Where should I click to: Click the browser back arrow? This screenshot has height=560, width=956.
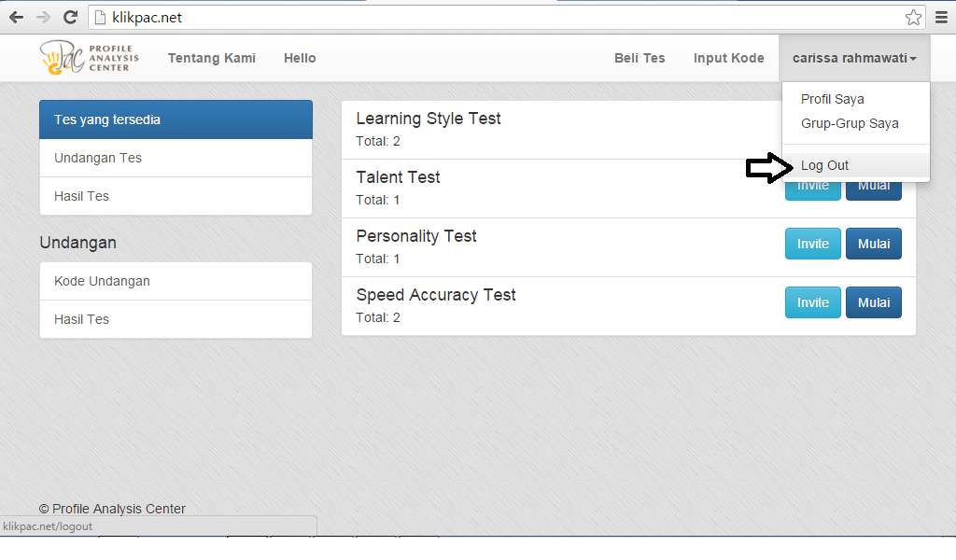pyautogui.click(x=16, y=18)
